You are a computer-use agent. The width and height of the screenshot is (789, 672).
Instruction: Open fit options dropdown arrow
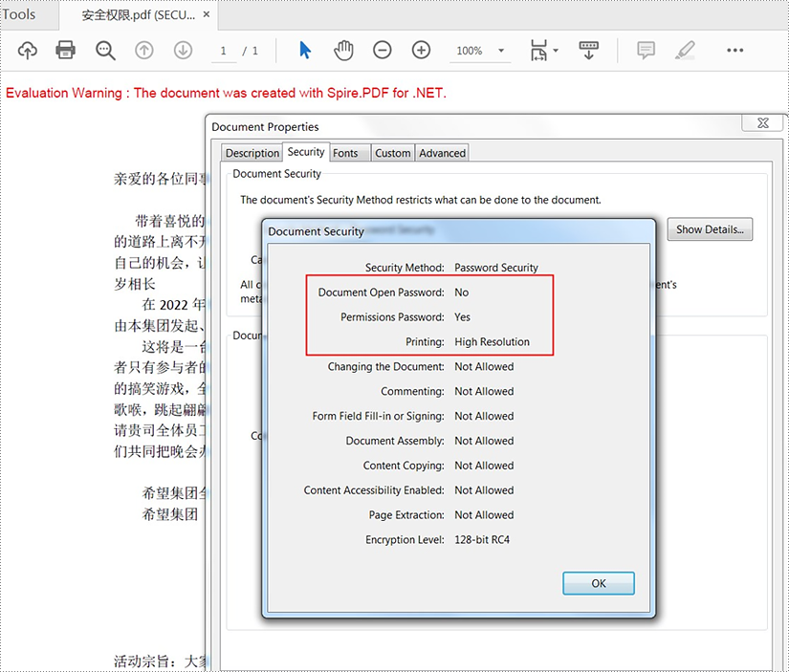coord(556,51)
